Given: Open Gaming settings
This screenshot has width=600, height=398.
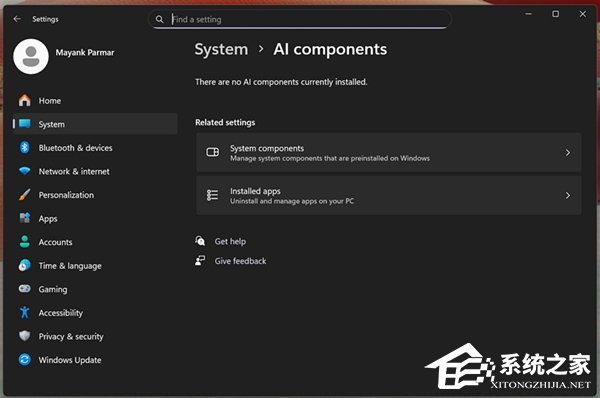Looking at the screenshot, I should click(x=95, y=289).
